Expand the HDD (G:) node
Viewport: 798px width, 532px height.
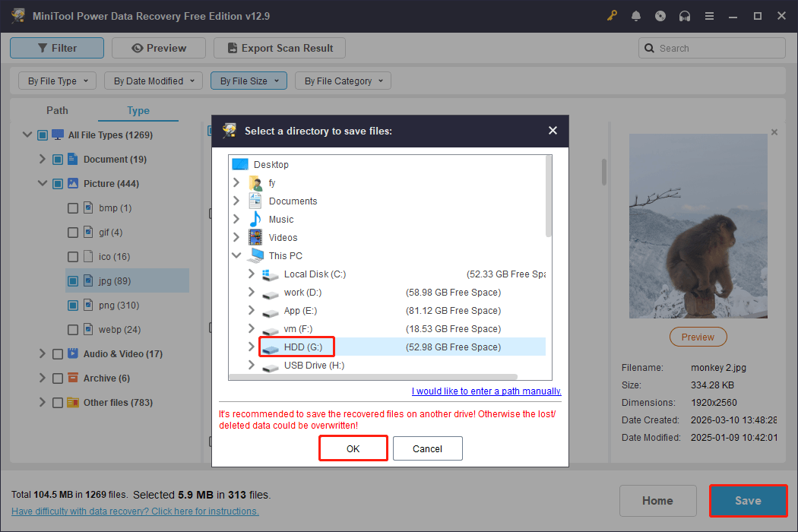(251, 347)
